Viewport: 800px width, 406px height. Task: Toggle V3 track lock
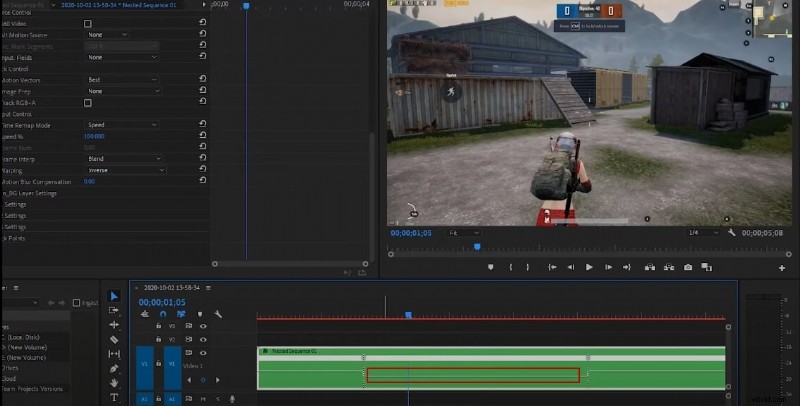[159, 326]
